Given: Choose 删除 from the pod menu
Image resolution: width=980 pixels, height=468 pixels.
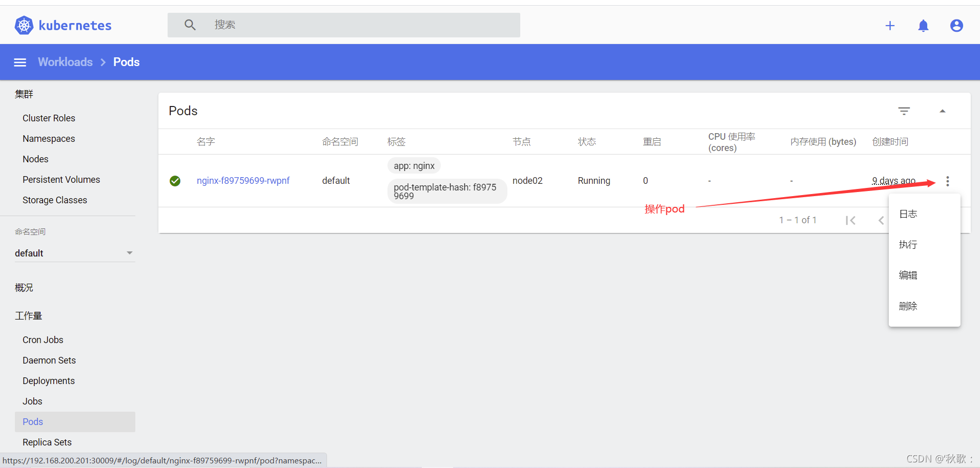Looking at the screenshot, I should tap(924, 306).
